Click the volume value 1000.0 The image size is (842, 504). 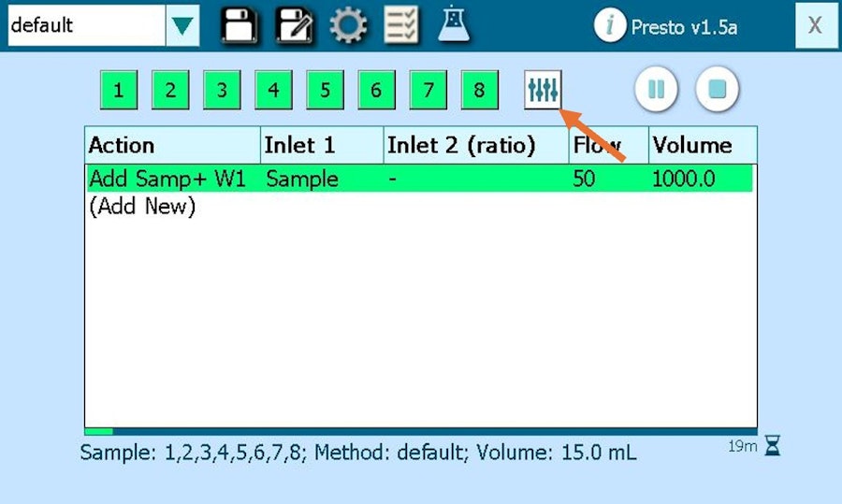(684, 179)
